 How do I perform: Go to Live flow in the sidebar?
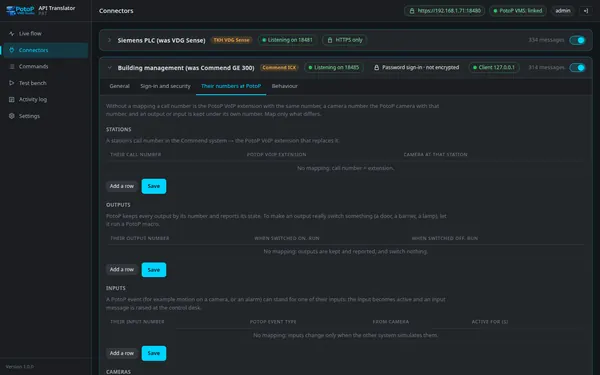coord(45,34)
